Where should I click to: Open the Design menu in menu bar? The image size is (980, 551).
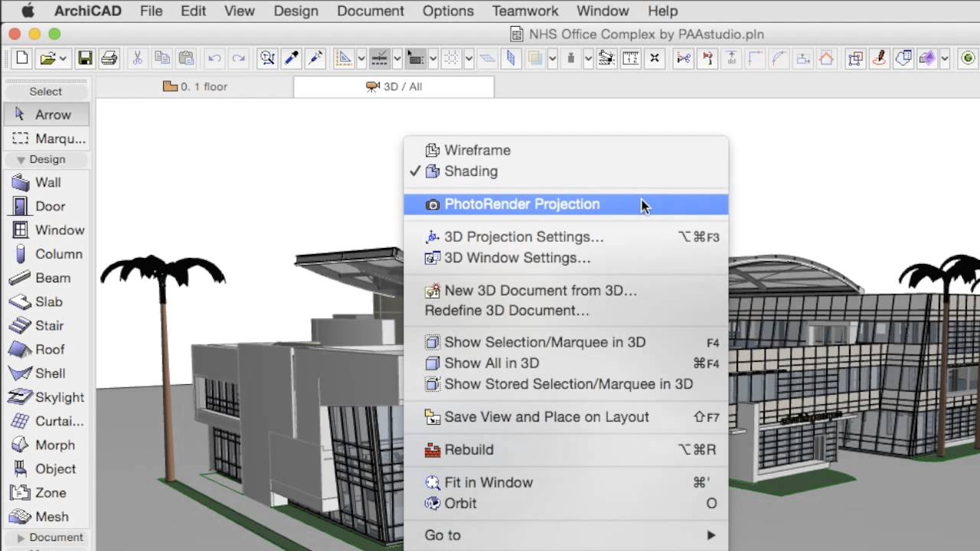[x=296, y=11]
